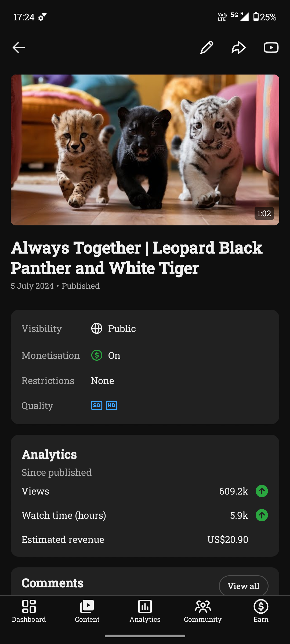
Task: Open the Analytics card heading
Action: (x=49, y=454)
